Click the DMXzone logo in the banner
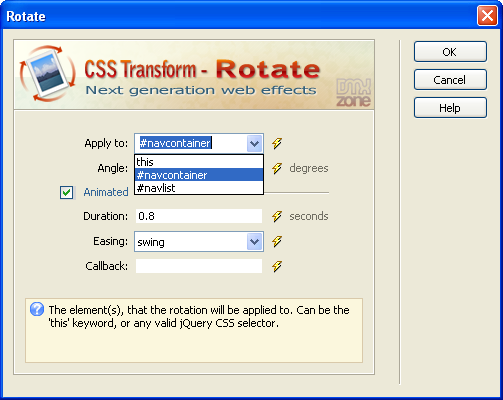Image resolution: width=503 pixels, height=400 pixels. (x=353, y=92)
